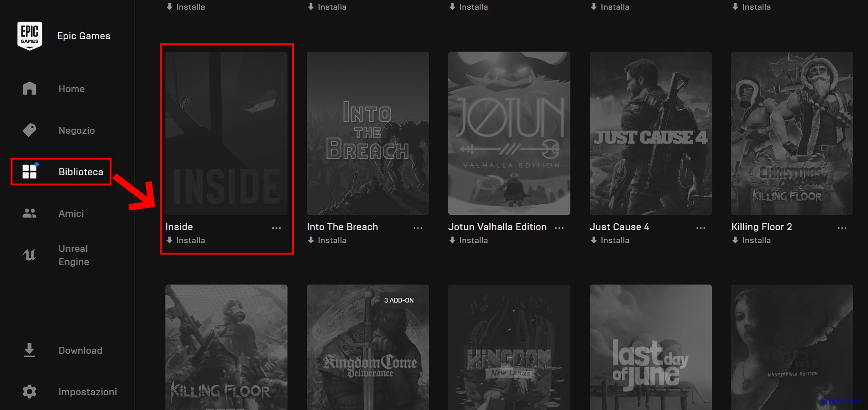Screen dimensions: 868x410
Task: Click the Kingdom Come Deliverance cover art
Action: pyautogui.click(x=368, y=347)
